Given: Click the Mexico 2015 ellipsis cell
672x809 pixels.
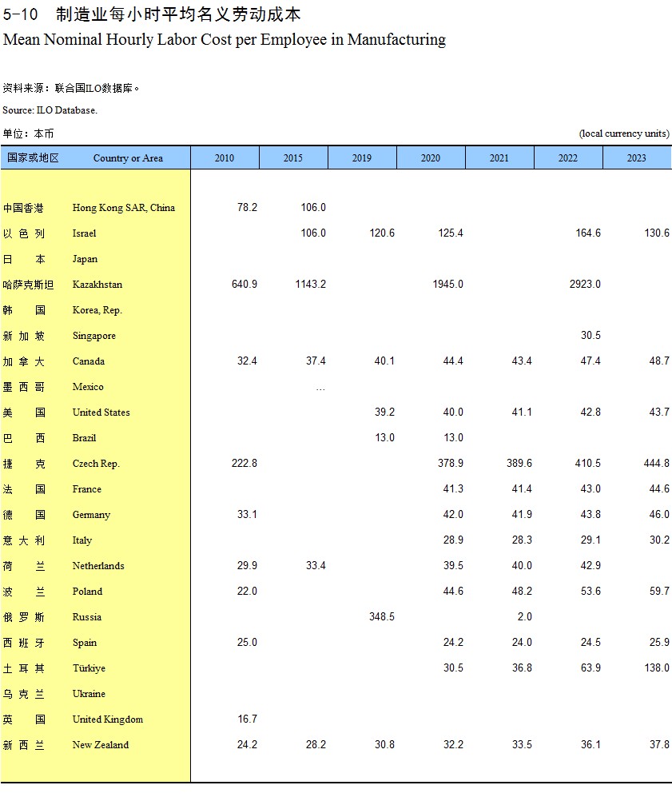Looking at the screenshot, I should (320, 388).
